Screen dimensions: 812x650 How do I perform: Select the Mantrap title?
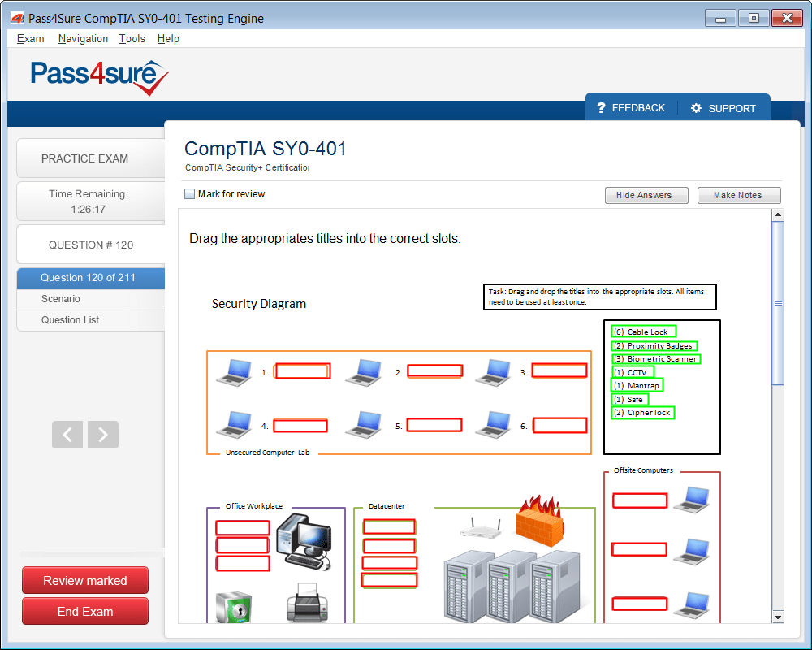(x=637, y=386)
